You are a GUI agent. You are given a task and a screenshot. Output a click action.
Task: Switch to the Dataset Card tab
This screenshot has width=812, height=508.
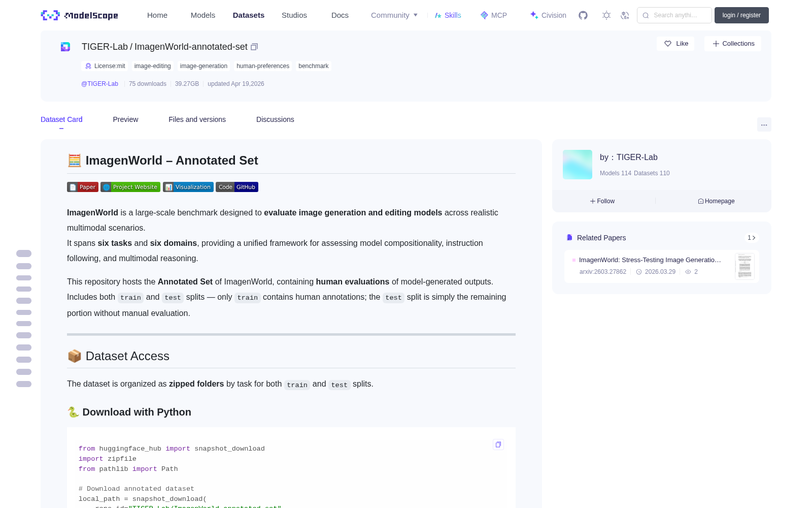tap(61, 119)
